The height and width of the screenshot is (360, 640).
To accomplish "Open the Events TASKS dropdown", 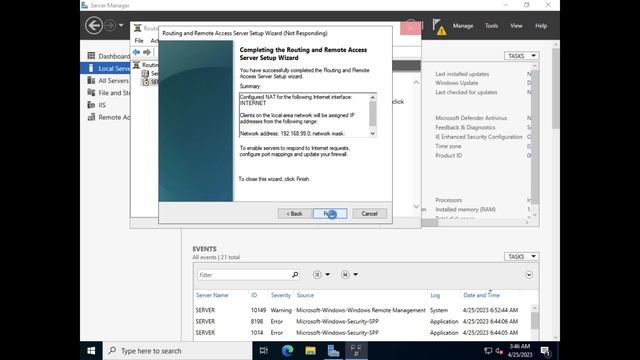I will tap(521, 256).
